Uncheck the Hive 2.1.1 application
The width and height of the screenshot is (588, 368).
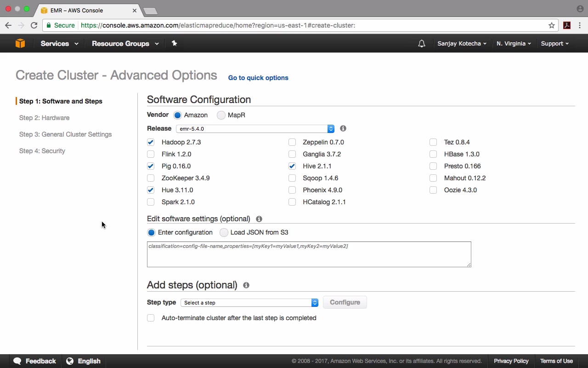[292, 166]
